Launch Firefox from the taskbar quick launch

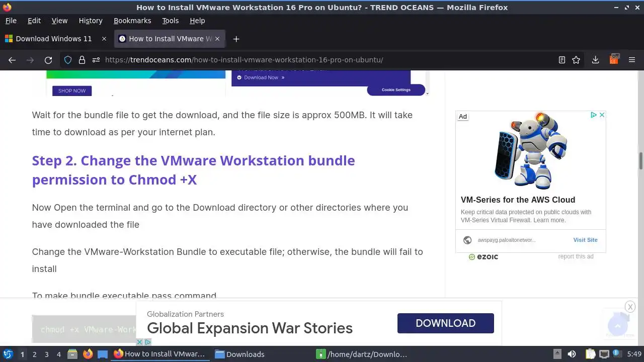(88, 354)
